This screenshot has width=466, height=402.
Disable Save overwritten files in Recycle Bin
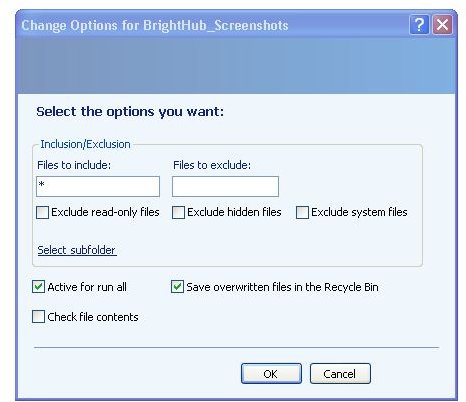[177, 287]
